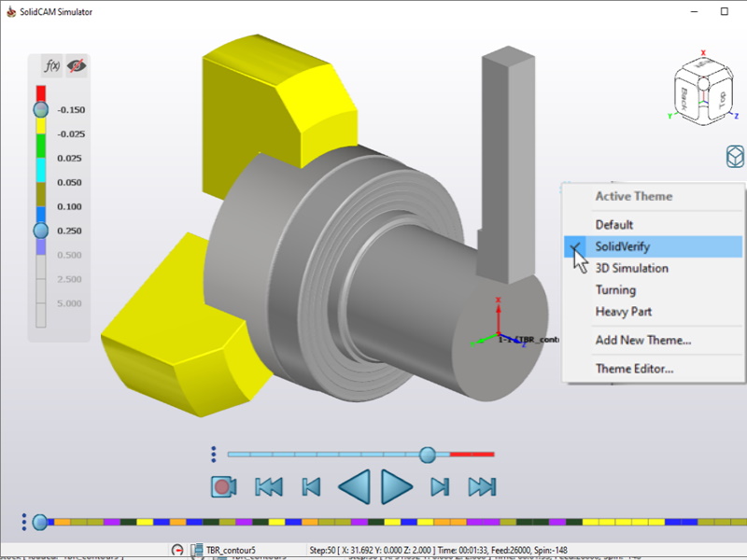This screenshot has height=560, width=747.
Task: Click the isometric cube view icon
Action: (x=734, y=157)
